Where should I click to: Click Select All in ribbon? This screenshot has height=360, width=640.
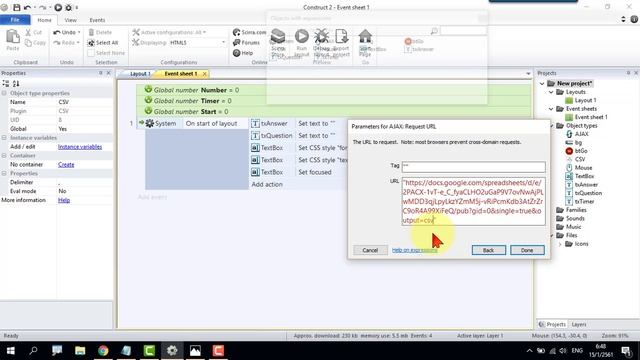pyautogui.click(x=103, y=42)
